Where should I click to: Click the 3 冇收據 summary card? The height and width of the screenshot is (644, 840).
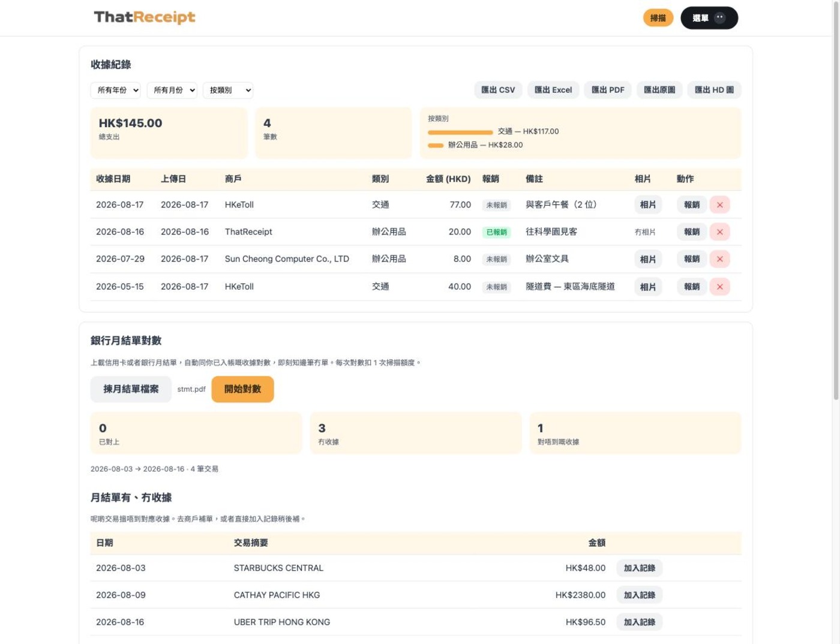click(416, 433)
